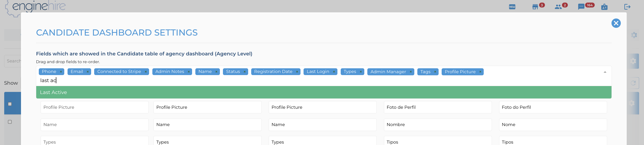This screenshot has height=145, width=644.
Task: Open the ID badge profile icon
Action: (x=604, y=7)
